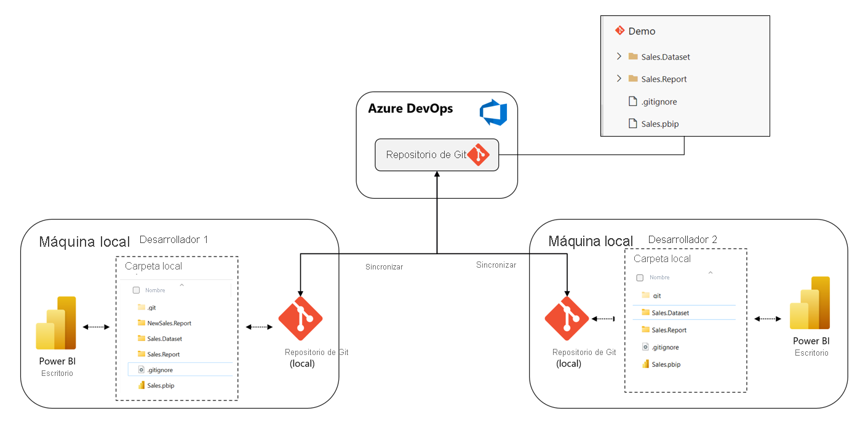
Task: Select the local Git repository icon on Desarrollador 1 machine
Action: [x=301, y=319]
